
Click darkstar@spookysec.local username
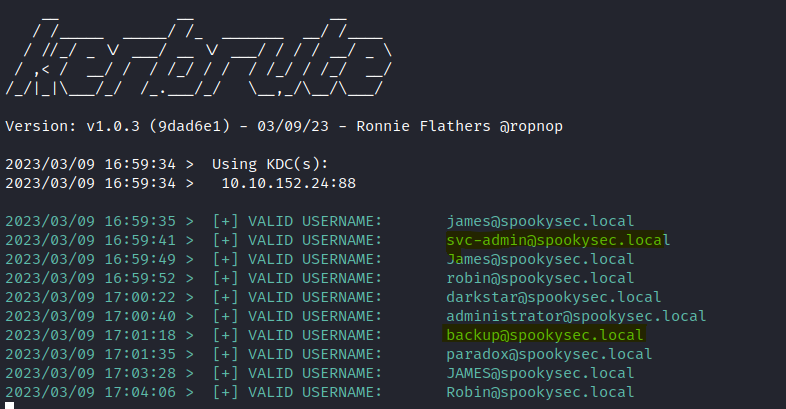553,297
